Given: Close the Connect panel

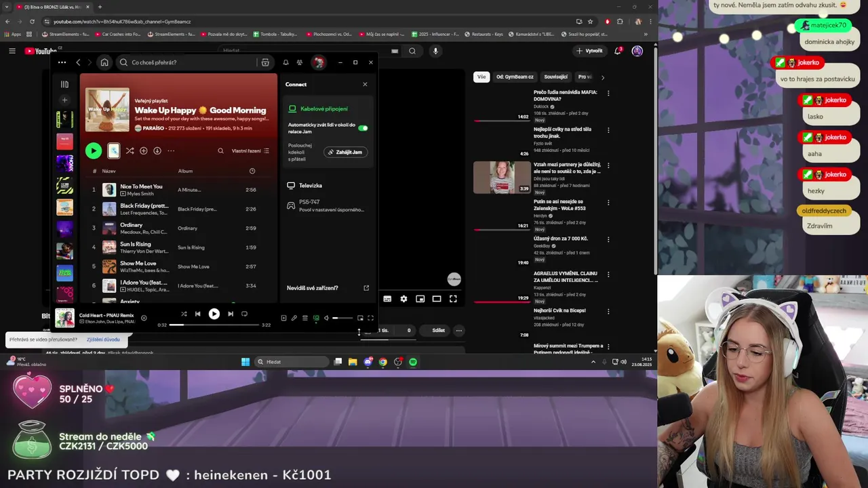Looking at the screenshot, I should point(365,85).
